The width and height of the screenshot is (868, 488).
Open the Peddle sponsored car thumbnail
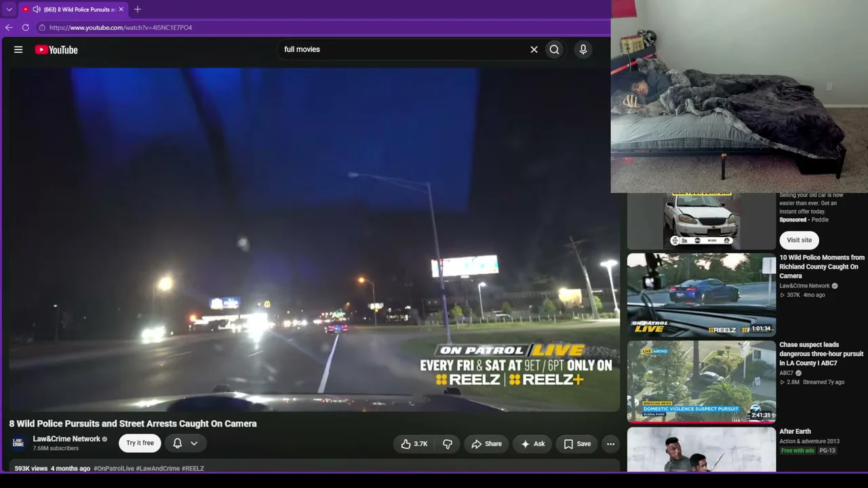click(701, 221)
